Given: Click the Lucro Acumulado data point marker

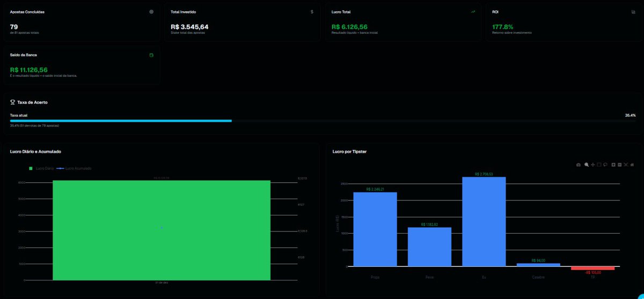Looking at the screenshot, I should point(162,228).
